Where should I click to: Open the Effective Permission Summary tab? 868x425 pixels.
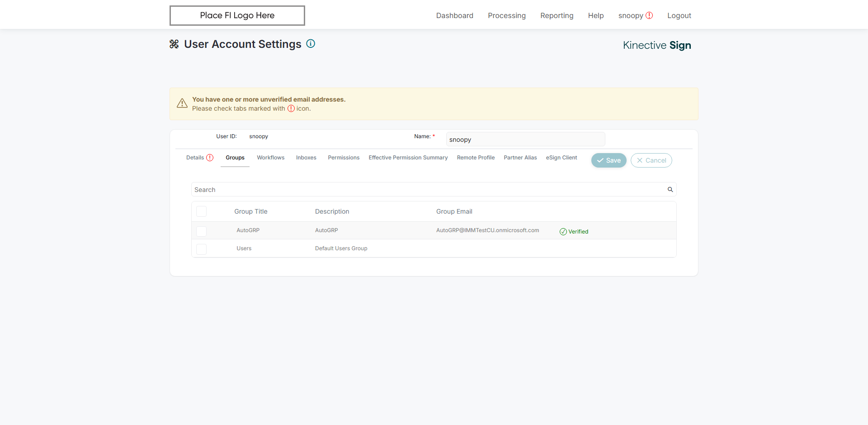408,158
